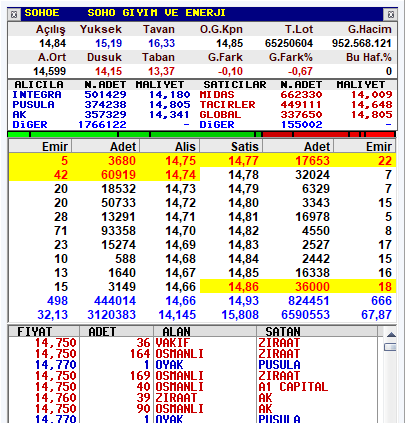This screenshot has height=423, width=405.
Task: Click A1 CAPITAL seller in trades list
Action: pyautogui.click(x=293, y=387)
